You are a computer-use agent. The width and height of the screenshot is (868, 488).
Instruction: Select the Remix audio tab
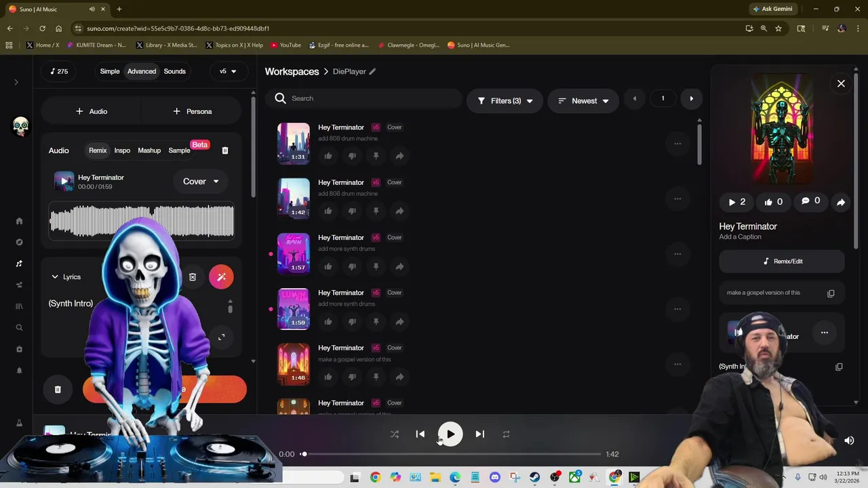coord(98,150)
